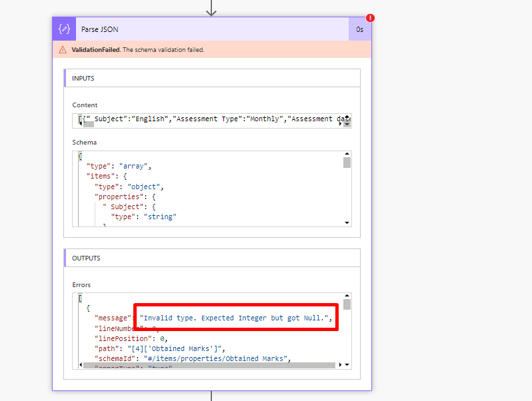Click Errors box horizontal scrollbar thumb

point(210,365)
